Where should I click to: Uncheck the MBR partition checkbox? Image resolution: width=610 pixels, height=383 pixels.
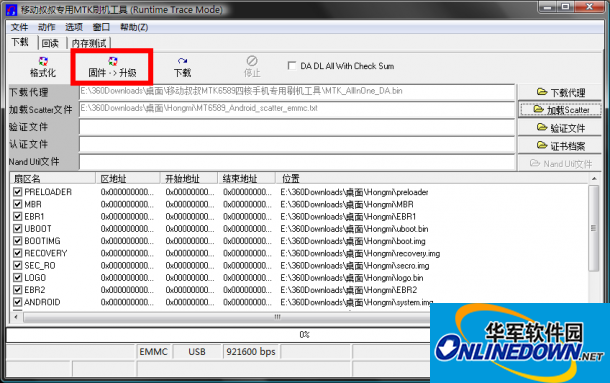[x=18, y=204]
